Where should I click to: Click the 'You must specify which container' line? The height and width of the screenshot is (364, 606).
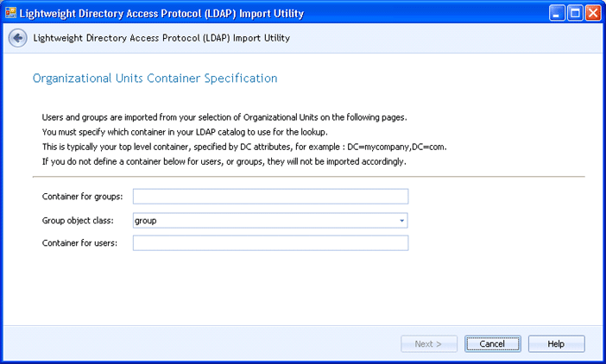pyautogui.click(x=185, y=132)
